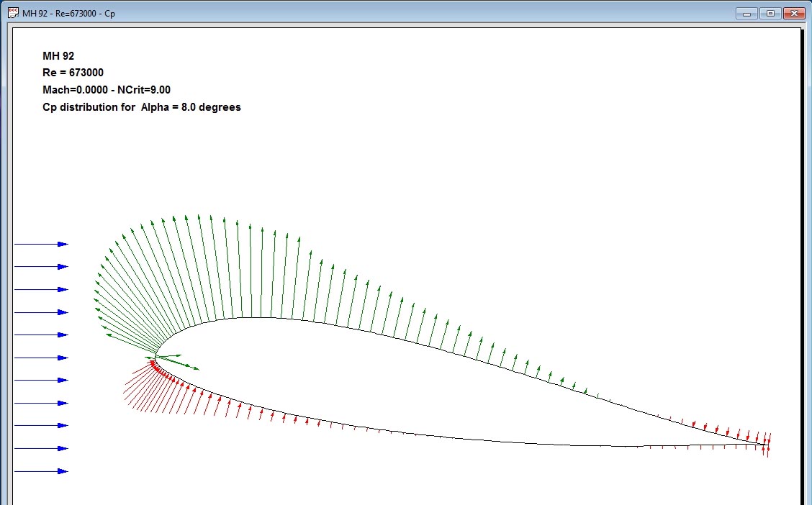Click the Mach and NCrit line
This screenshot has width=812, height=505.
[106, 90]
